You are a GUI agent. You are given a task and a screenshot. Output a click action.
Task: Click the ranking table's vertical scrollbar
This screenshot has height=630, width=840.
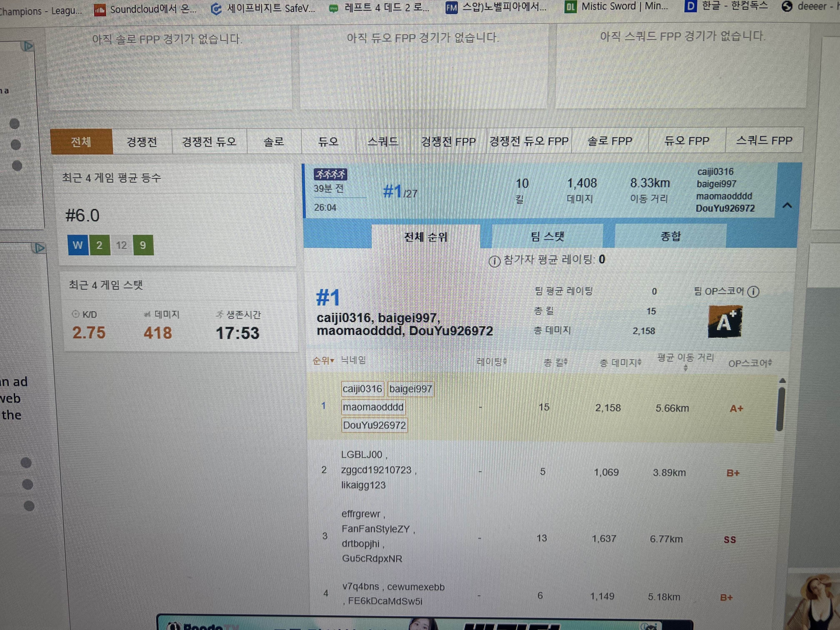coord(781,409)
